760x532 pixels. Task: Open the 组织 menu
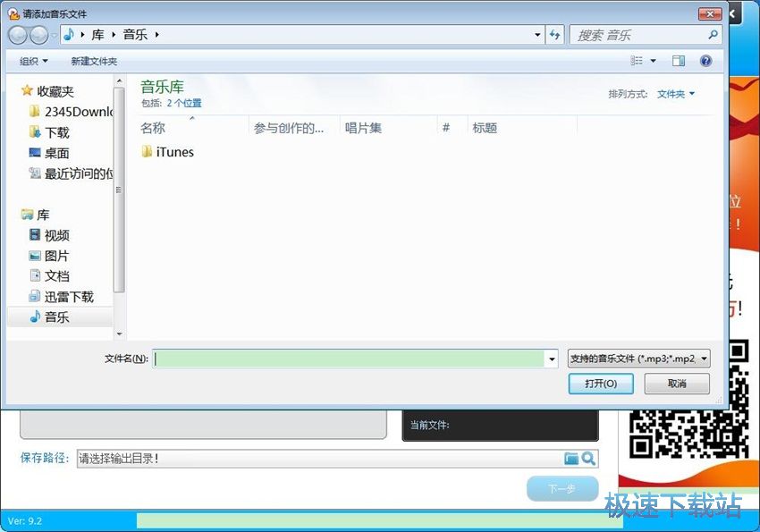[33, 61]
